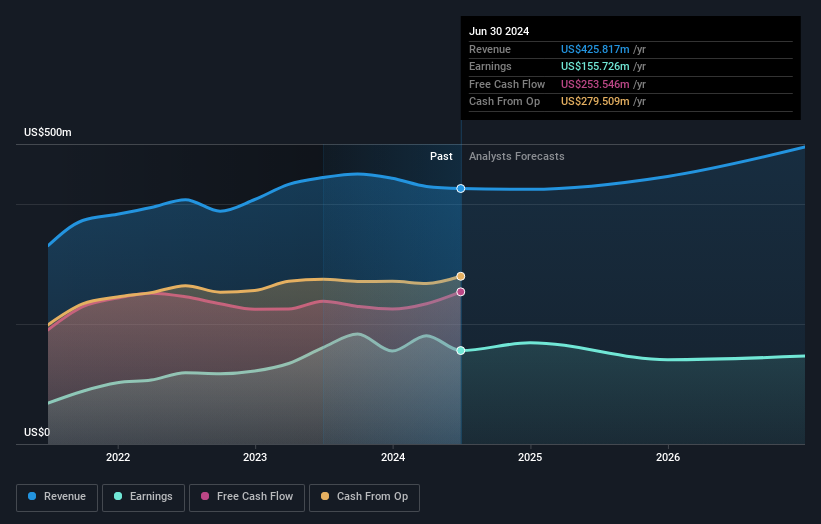The image size is (821, 524).
Task: Click the US$155.726m earnings value
Action: click(x=595, y=66)
